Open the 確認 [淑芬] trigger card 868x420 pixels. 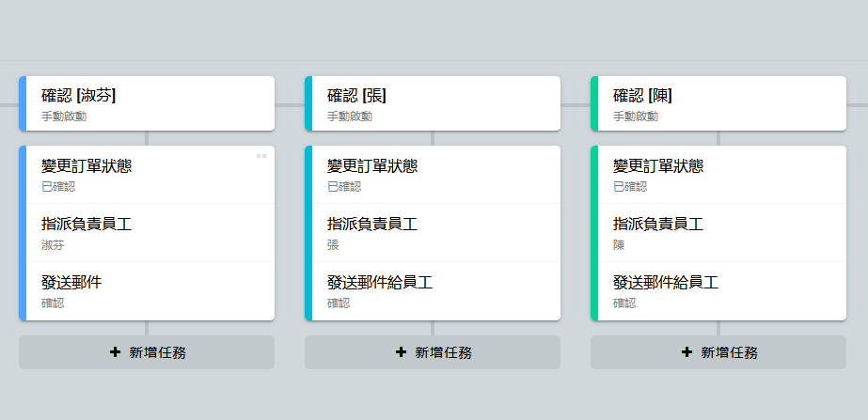tap(149, 103)
